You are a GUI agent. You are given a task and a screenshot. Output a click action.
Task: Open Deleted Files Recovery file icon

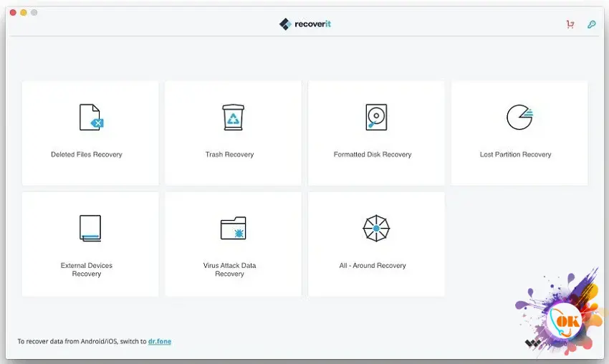[x=91, y=117]
